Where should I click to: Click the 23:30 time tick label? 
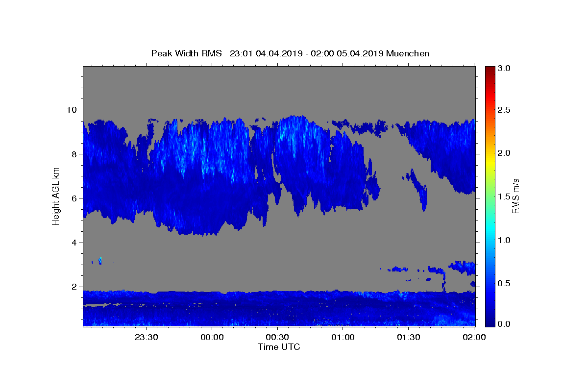click(147, 337)
